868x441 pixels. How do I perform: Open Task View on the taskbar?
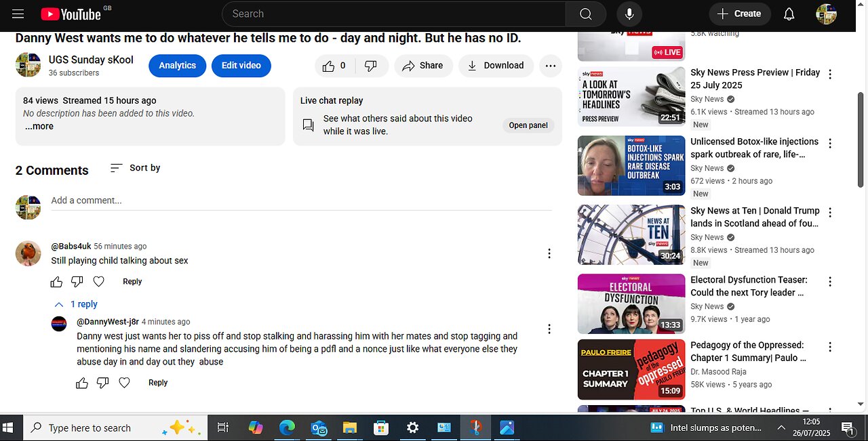pyautogui.click(x=222, y=428)
